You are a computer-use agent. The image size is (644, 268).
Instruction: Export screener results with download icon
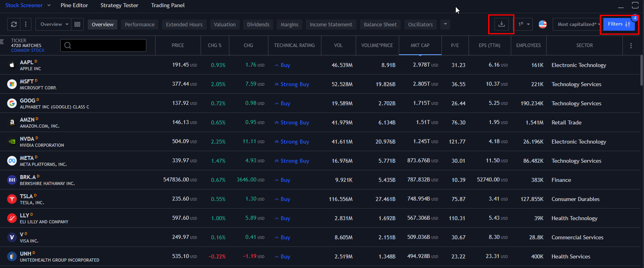pyautogui.click(x=502, y=24)
